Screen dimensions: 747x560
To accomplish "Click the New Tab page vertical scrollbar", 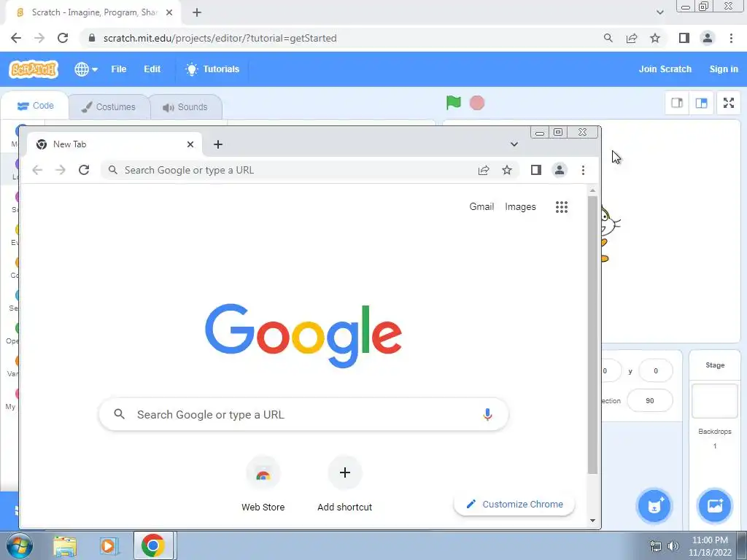I will click(x=592, y=335).
